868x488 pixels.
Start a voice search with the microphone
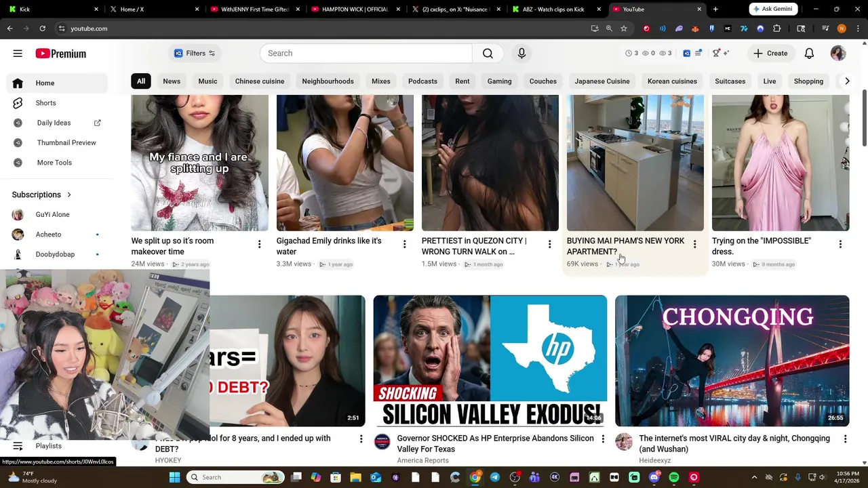coord(521,54)
